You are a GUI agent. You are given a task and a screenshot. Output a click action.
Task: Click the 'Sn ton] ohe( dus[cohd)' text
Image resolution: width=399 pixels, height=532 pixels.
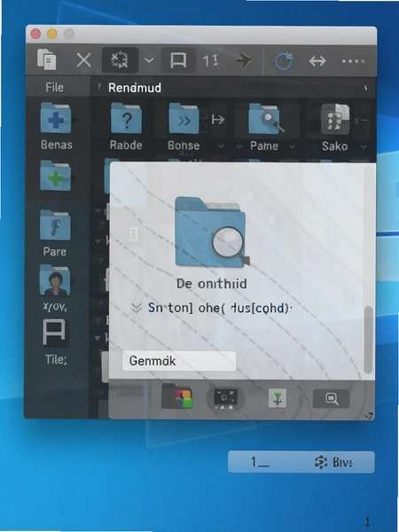coord(220,308)
